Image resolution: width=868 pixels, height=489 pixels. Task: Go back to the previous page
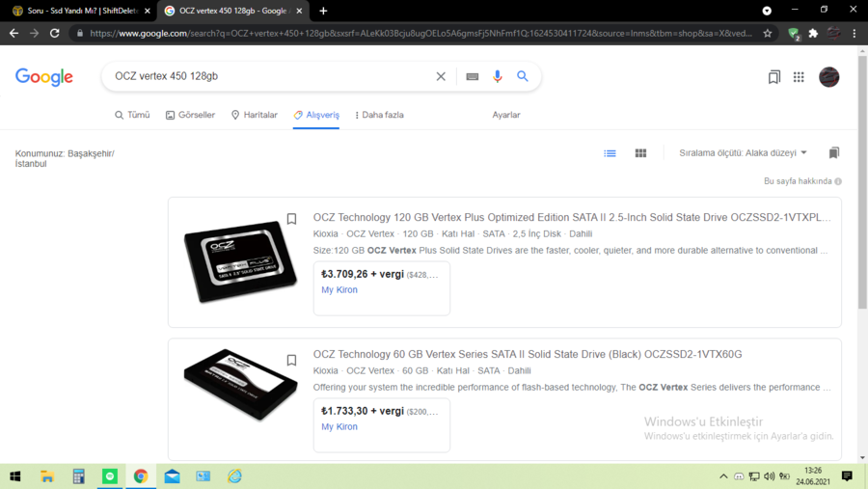click(x=14, y=33)
